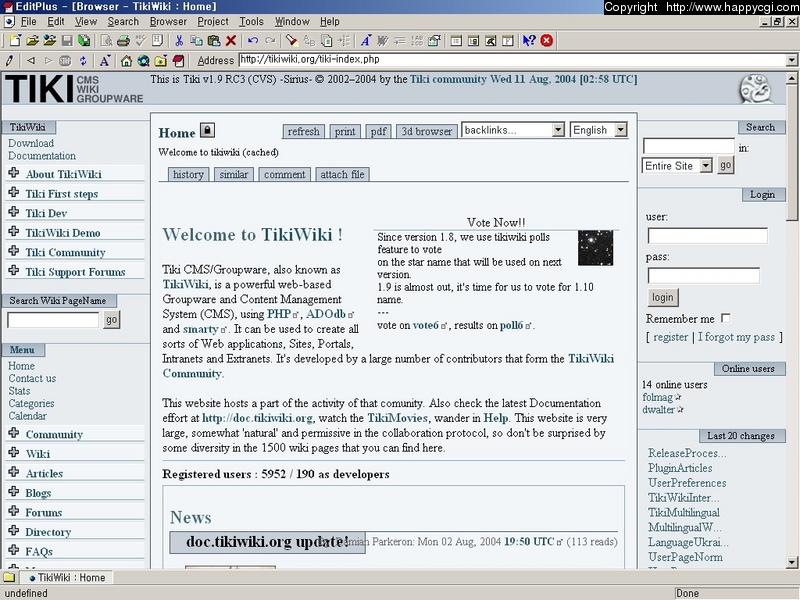This screenshot has height=600, width=800.
Task: Open the Contact us menu link
Action: coord(32,379)
